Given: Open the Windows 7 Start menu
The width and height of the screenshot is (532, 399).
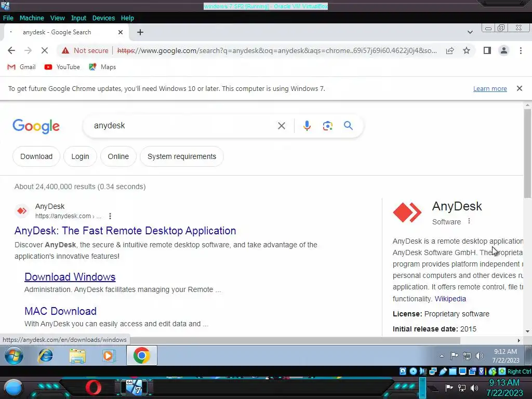Looking at the screenshot, I should click(14, 355).
